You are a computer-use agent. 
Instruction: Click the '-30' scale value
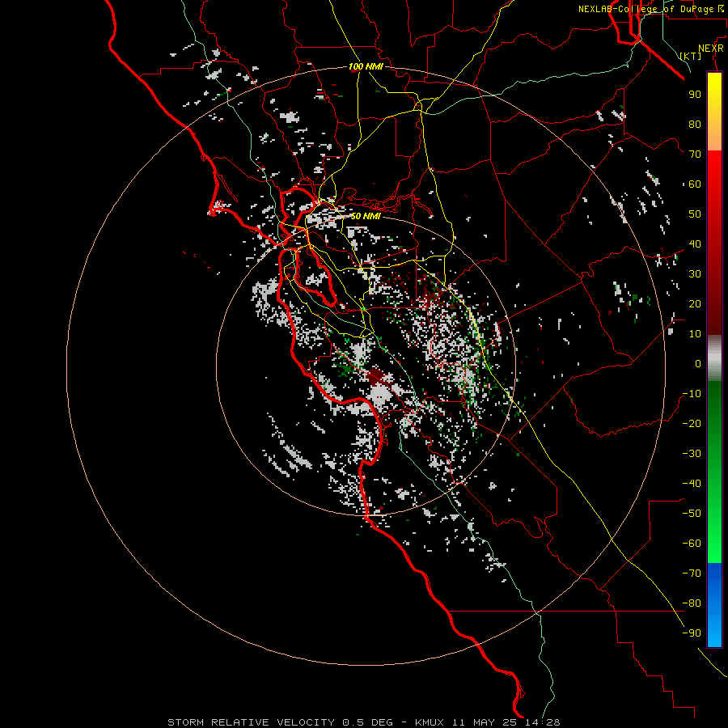pos(692,454)
